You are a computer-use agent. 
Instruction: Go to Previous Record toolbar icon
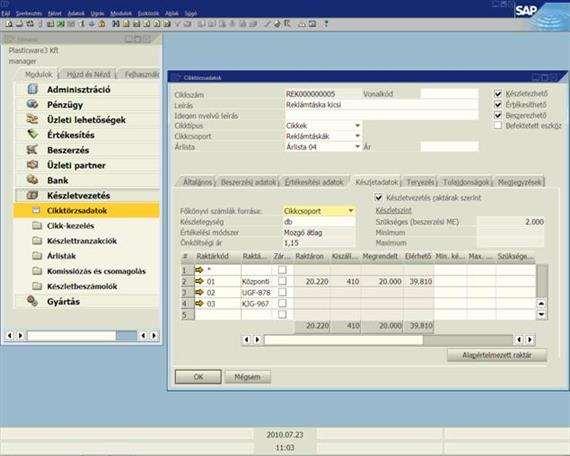coord(146,24)
